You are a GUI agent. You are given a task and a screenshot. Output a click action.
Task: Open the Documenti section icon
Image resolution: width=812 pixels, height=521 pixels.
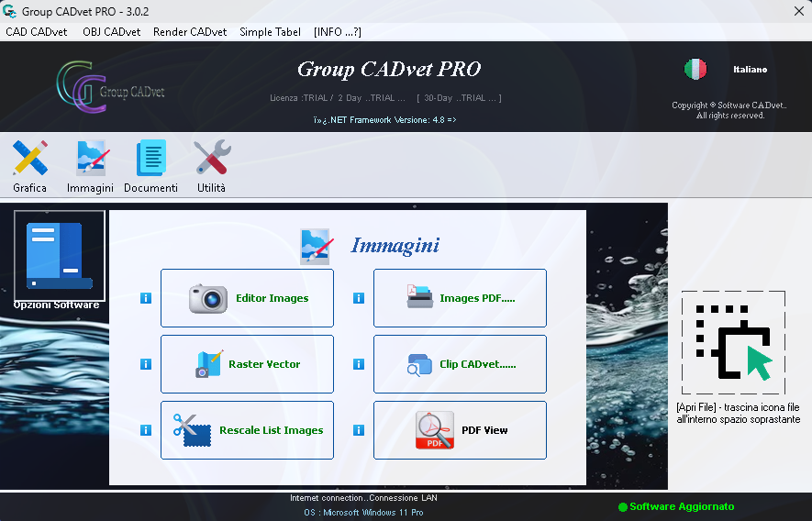(150, 158)
